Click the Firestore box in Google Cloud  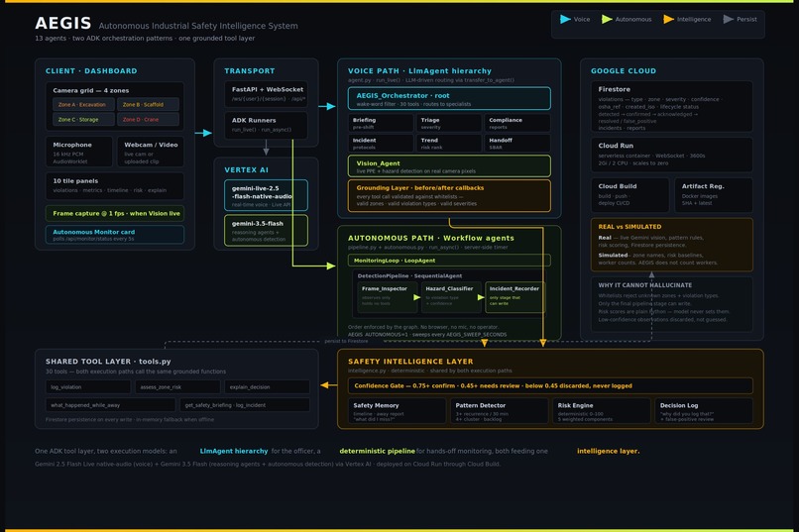pyautogui.click(x=671, y=107)
